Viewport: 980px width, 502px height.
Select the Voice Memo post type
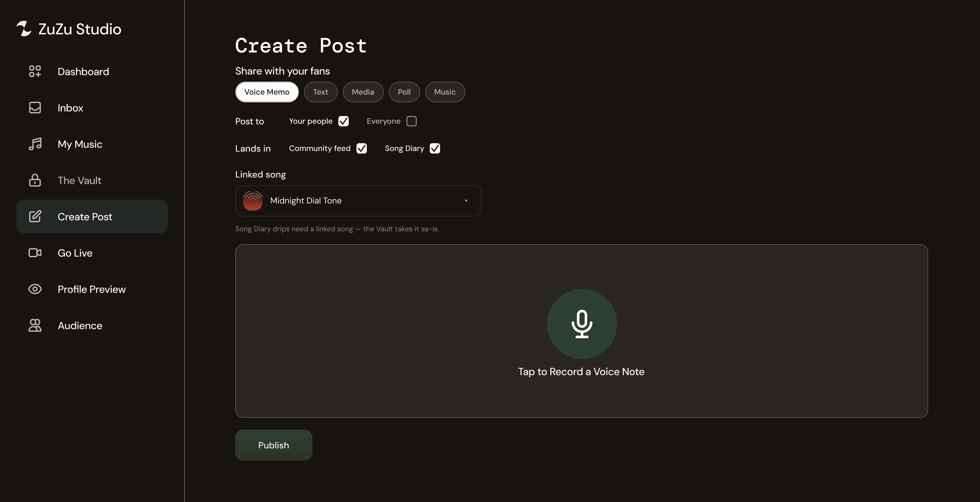(267, 92)
